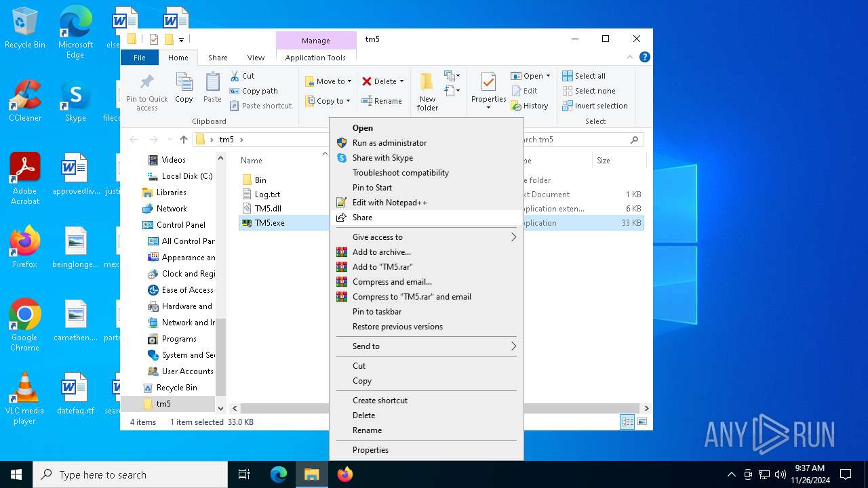Click History in the ribbon
Viewport: 868px width, 488px height.
(x=530, y=106)
